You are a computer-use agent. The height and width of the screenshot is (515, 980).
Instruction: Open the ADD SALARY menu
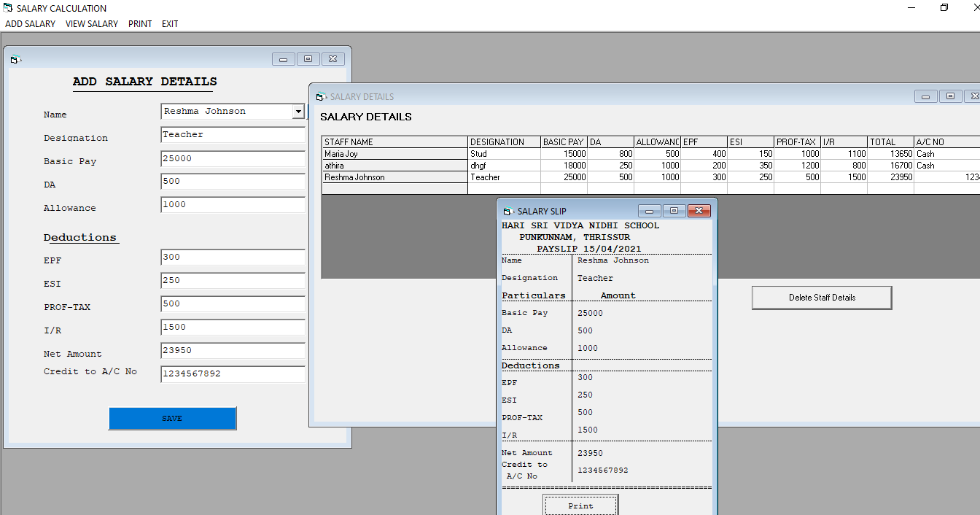click(x=30, y=24)
